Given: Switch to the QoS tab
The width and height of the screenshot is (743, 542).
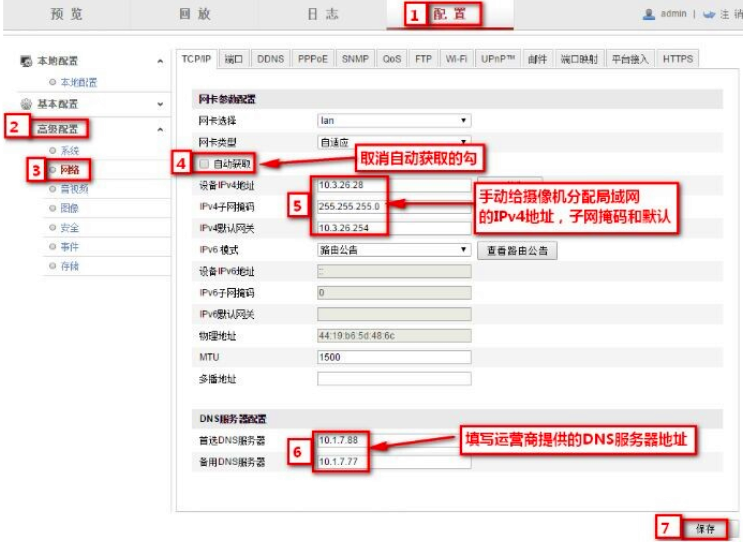Looking at the screenshot, I should [x=392, y=59].
